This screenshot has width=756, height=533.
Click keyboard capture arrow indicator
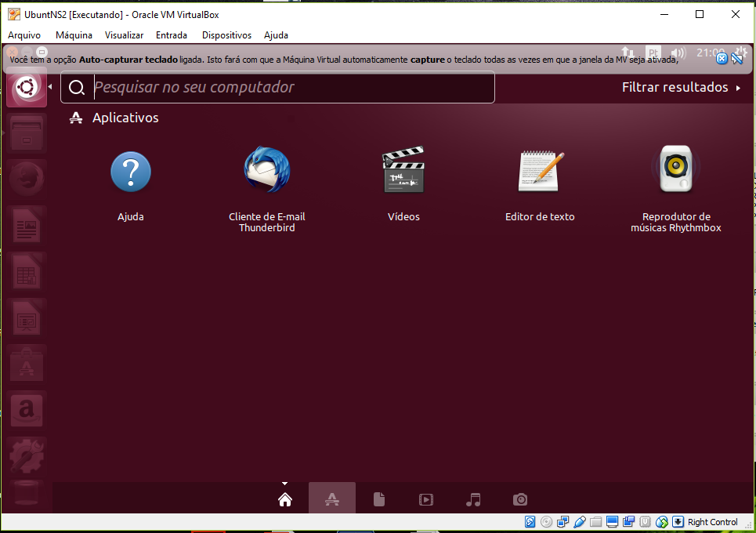pyautogui.click(x=678, y=522)
